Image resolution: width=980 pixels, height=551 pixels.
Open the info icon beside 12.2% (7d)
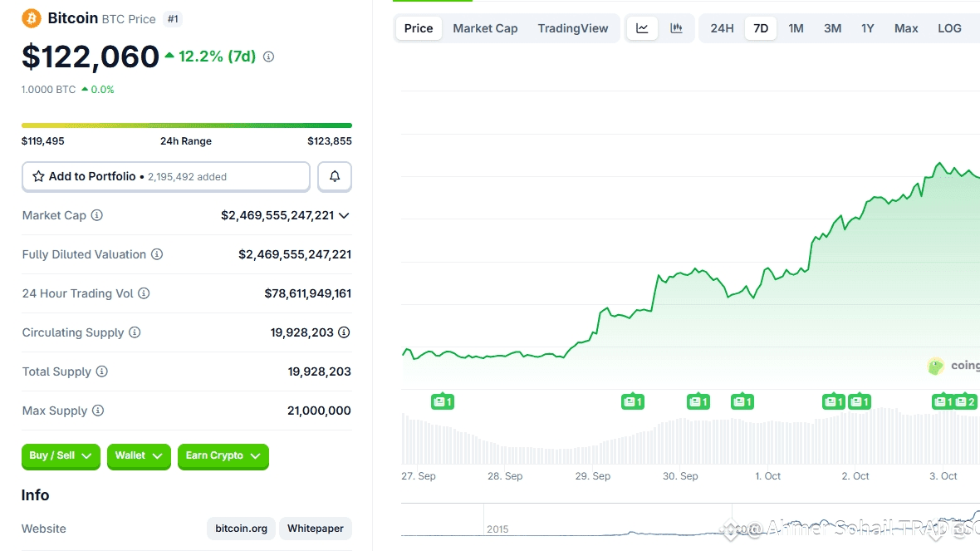click(269, 57)
